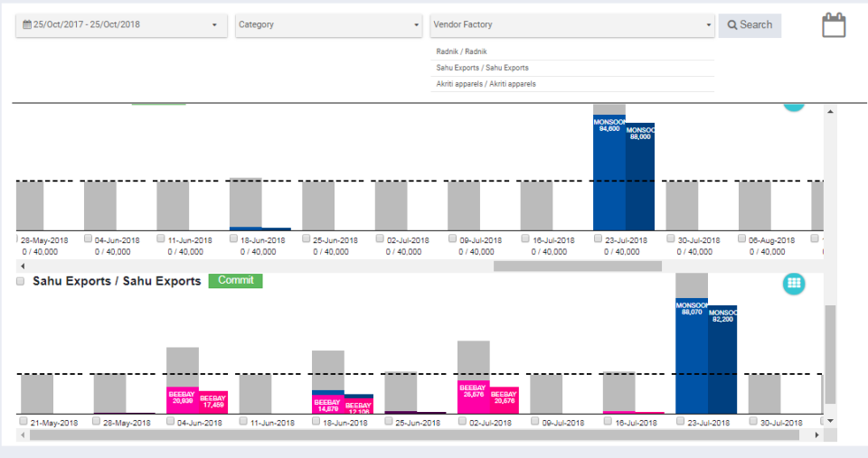Click the vertical scrollbar up arrow
This screenshot has height=458, width=868.
coord(830,111)
